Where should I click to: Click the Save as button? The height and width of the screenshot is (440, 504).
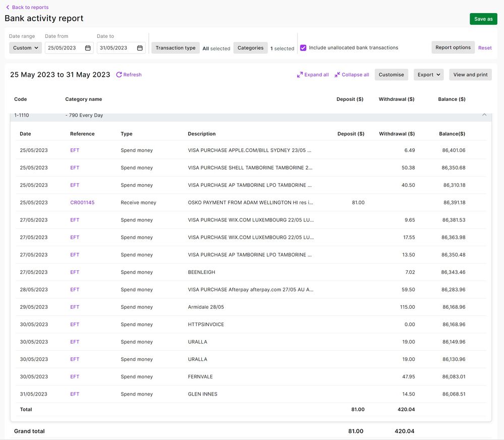483,19
